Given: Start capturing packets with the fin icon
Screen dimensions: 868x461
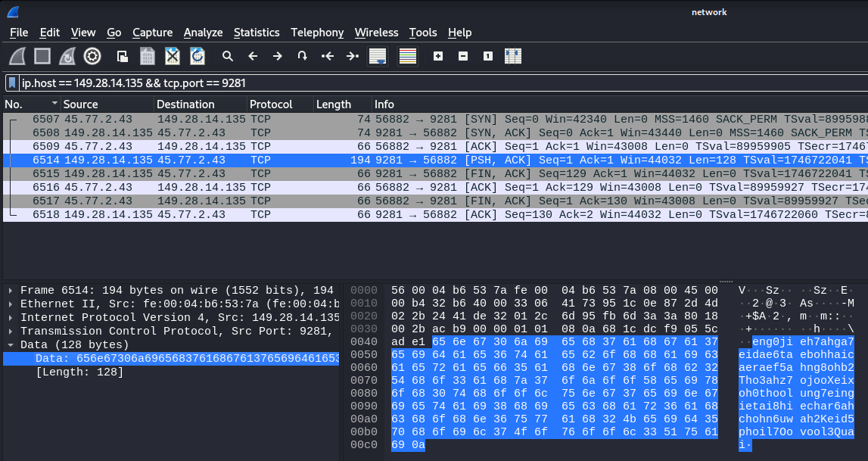Looking at the screenshot, I should pos(17,56).
